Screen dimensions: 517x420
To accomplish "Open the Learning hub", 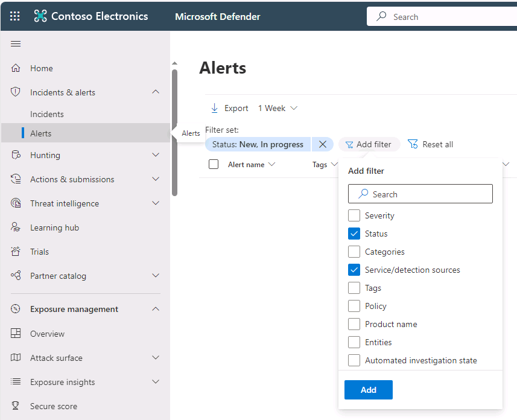I will tap(59, 227).
